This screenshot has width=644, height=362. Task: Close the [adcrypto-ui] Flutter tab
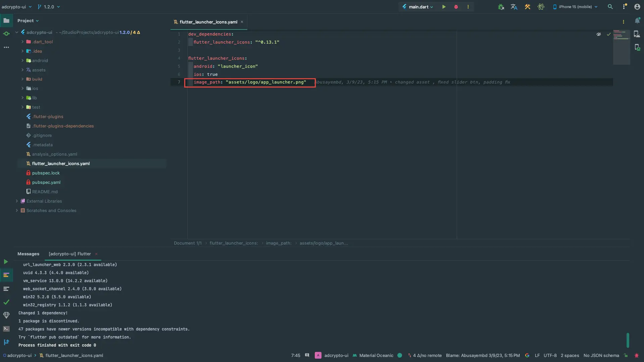point(96,254)
